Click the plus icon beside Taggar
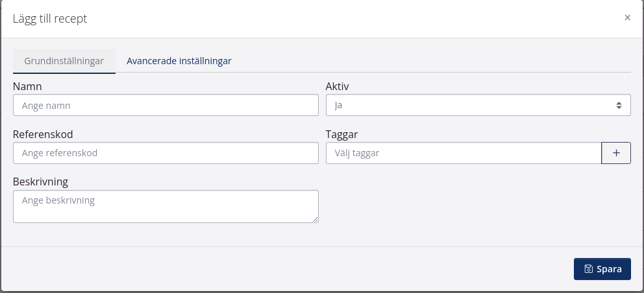 click(616, 153)
